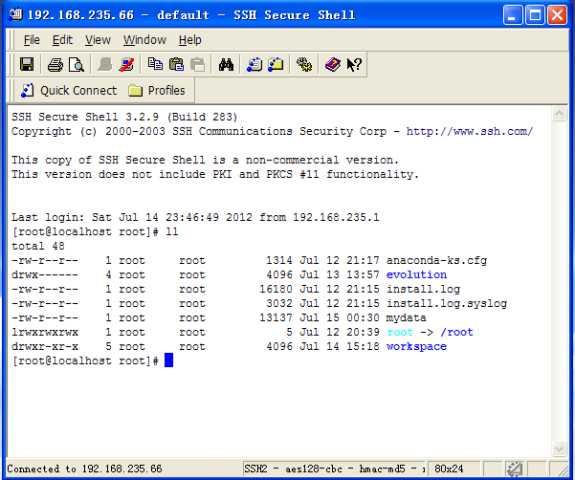Click the 'install.log' file name
The height and width of the screenshot is (480, 575).
(x=423, y=289)
